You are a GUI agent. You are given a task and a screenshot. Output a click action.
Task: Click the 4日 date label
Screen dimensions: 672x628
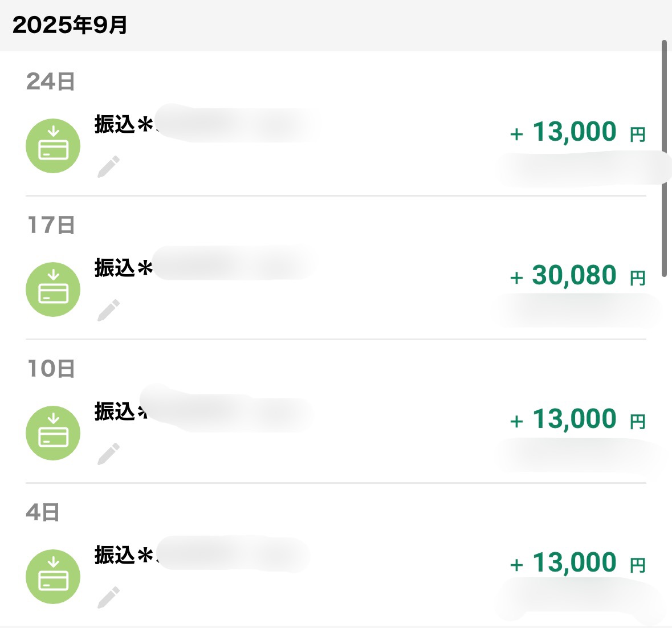pyautogui.click(x=43, y=512)
